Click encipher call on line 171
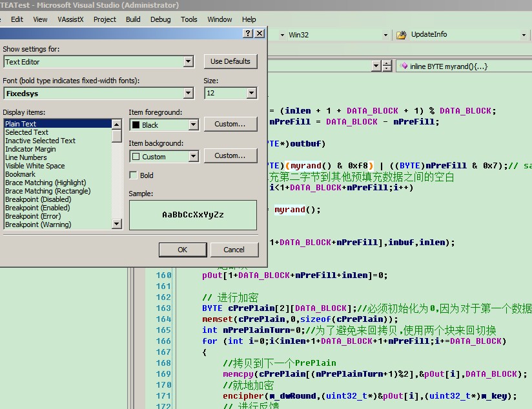Image resolution: width=532 pixels, height=409 pixels. [243, 395]
